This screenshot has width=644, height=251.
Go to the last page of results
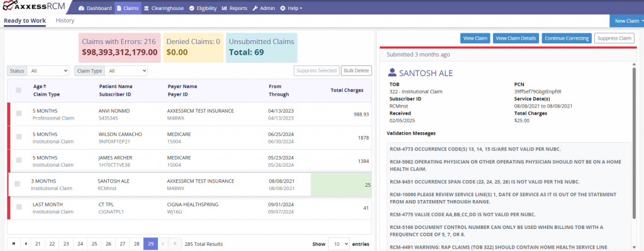tap(175, 243)
